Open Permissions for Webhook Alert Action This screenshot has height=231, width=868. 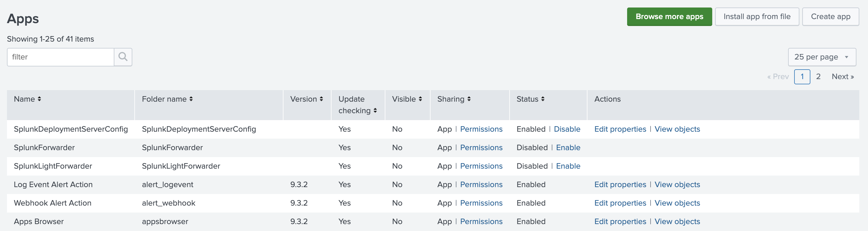(481, 203)
